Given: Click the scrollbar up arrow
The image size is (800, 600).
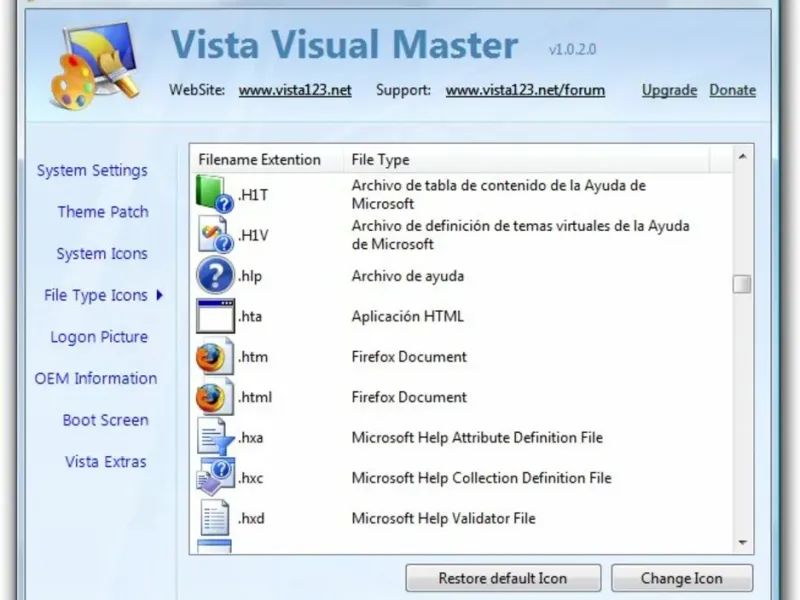Looking at the screenshot, I should click(742, 157).
